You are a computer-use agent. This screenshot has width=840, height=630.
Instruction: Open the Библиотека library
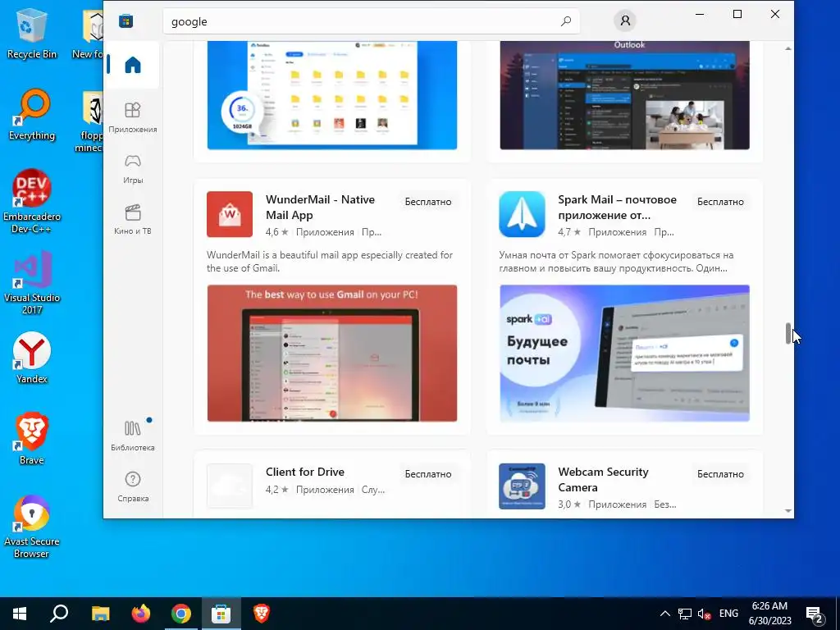pos(132,436)
